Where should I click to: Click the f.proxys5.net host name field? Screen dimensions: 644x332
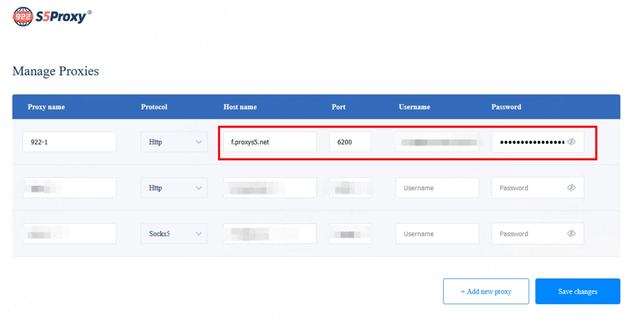[269, 142]
